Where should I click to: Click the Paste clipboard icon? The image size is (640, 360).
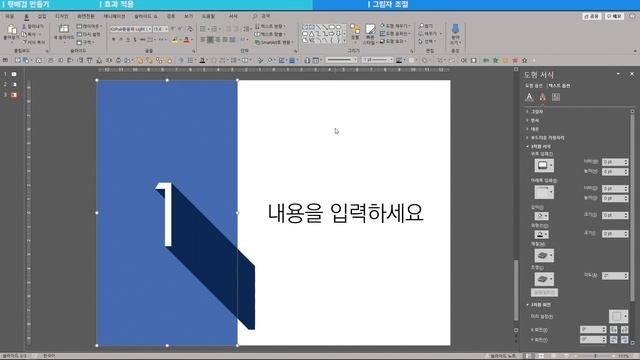(11, 29)
